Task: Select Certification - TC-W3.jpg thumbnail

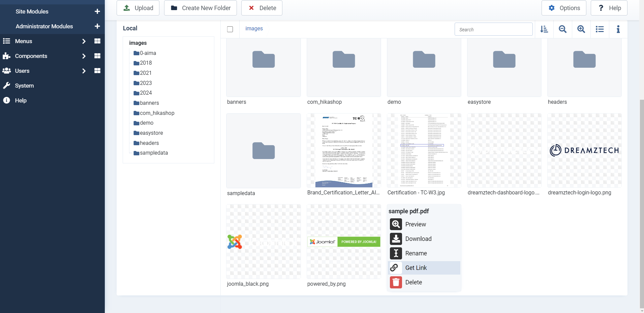Action: click(424, 150)
